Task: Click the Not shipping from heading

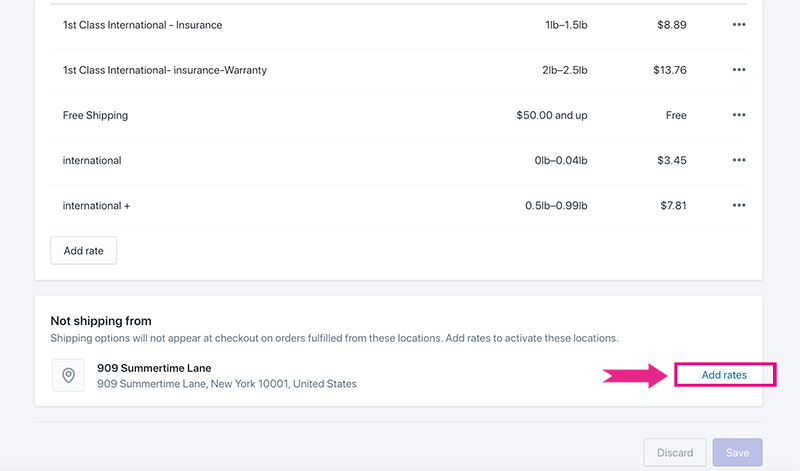Action: (101, 321)
